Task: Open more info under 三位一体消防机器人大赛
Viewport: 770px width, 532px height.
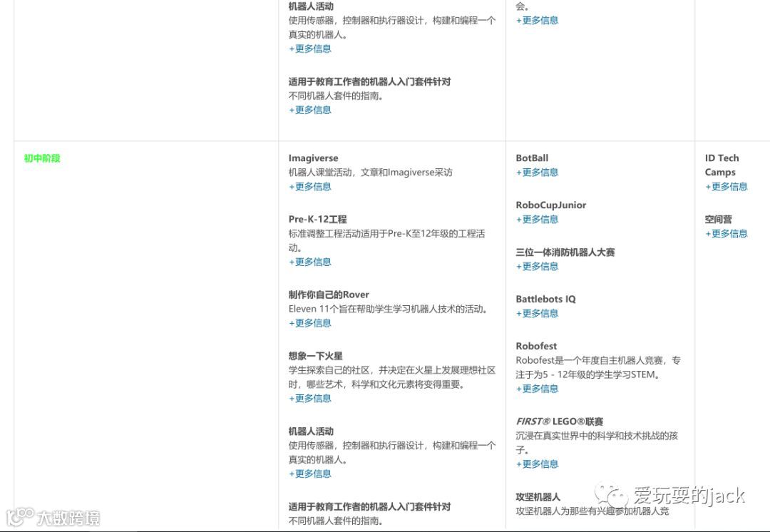Action: point(538,266)
